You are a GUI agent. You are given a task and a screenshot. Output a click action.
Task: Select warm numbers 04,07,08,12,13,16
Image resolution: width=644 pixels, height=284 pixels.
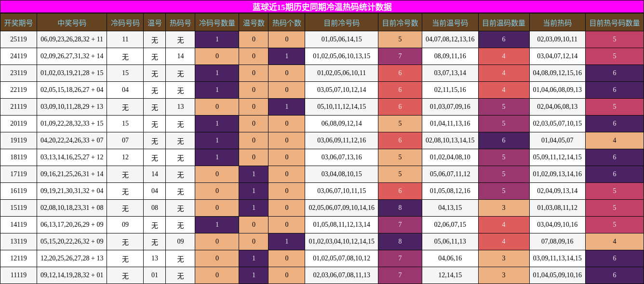coord(450,39)
